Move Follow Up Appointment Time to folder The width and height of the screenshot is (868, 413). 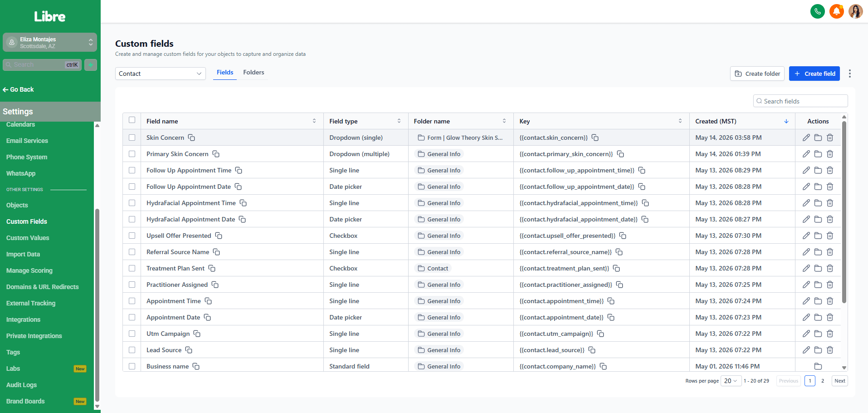click(x=818, y=170)
